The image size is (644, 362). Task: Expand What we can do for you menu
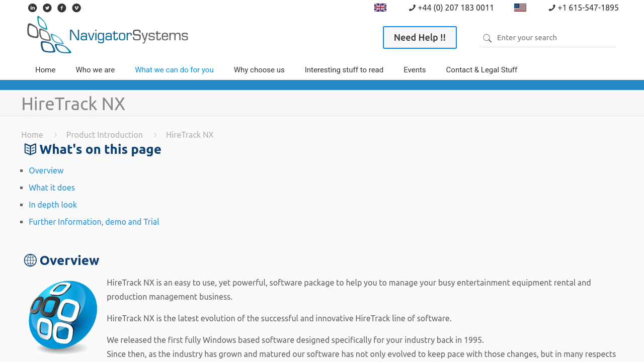tap(174, 70)
